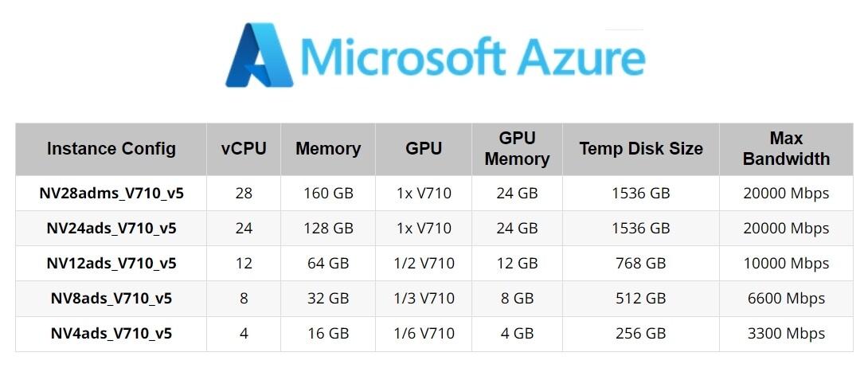The height and width of the screenshot is (376, 868).
Task: Click the 6600 Mbps bandwidth cell
Action: pyautogui.click(x=786, y=299)
